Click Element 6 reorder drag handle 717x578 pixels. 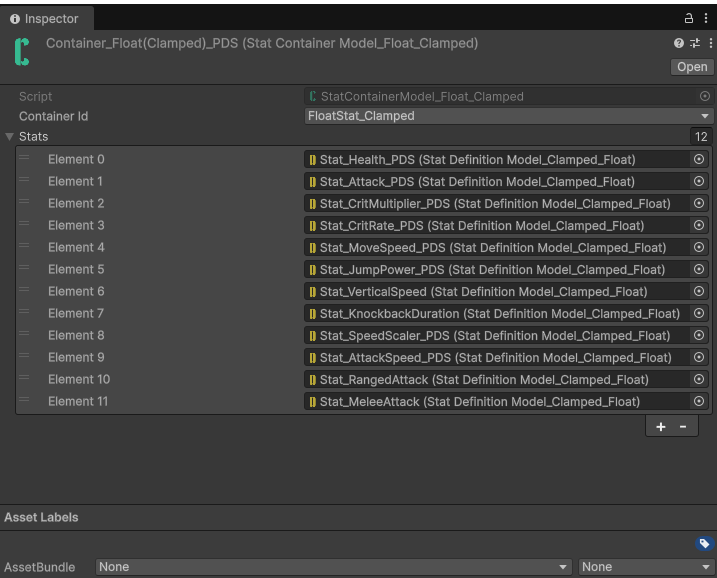click(24, 289)
